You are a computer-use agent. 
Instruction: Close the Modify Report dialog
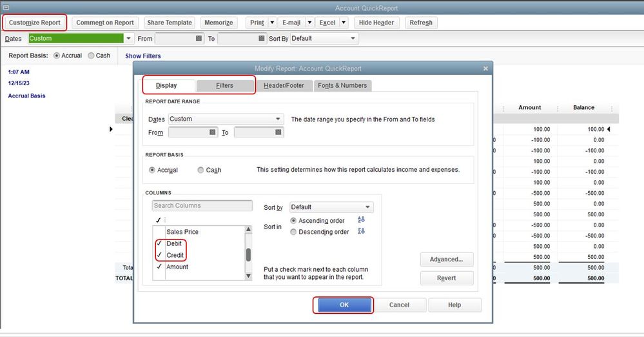[x=485, y=68]
